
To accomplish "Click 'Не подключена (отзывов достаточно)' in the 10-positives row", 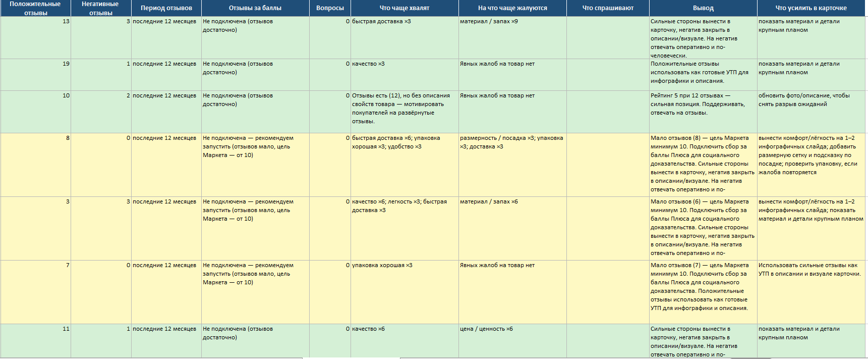I will coord(255,112).
